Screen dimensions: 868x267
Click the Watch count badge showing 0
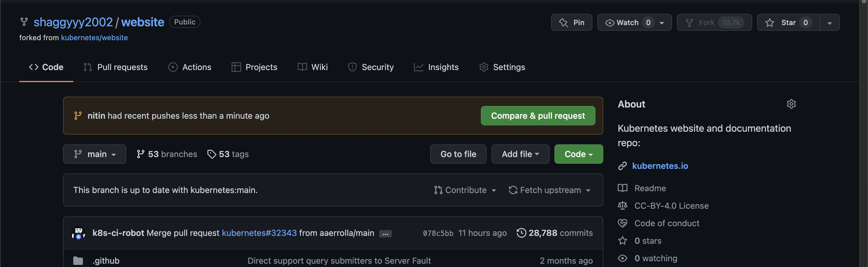[648, 23]
